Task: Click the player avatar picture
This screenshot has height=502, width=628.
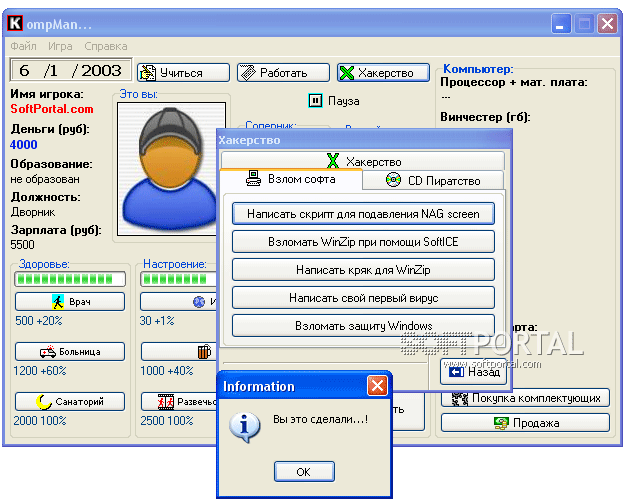Action: point(171,169)
